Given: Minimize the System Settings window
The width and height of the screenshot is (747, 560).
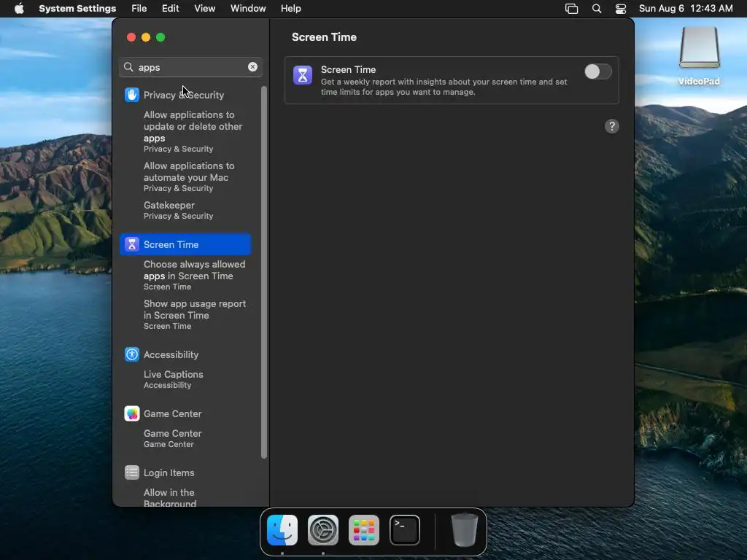Looking at the screenshot, I should coord(146,37).
